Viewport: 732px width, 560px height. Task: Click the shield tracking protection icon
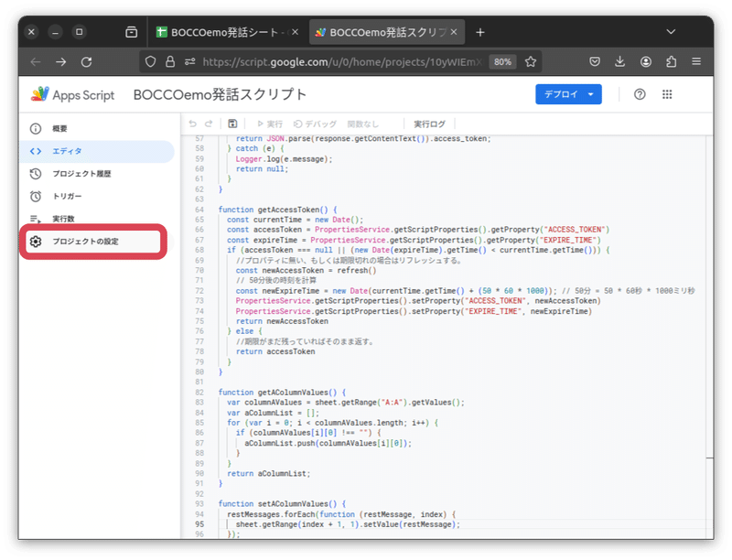coord(150,61)
